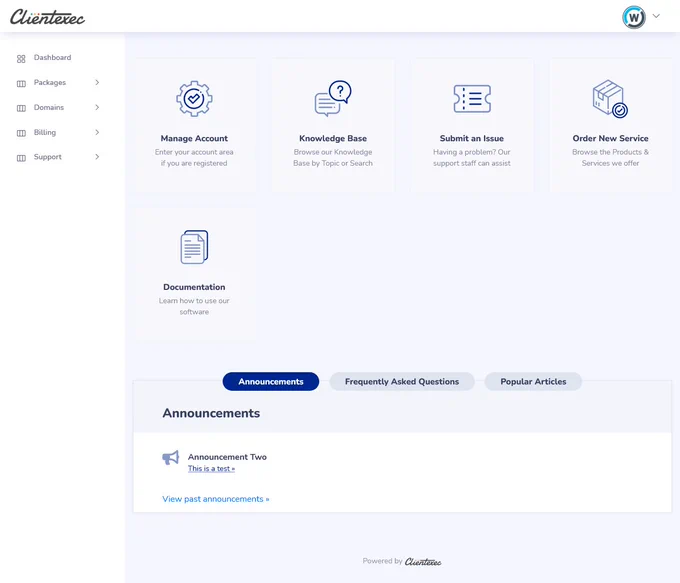
Task: Open the Submit an Issue title
Action: [x=472, y=138]
